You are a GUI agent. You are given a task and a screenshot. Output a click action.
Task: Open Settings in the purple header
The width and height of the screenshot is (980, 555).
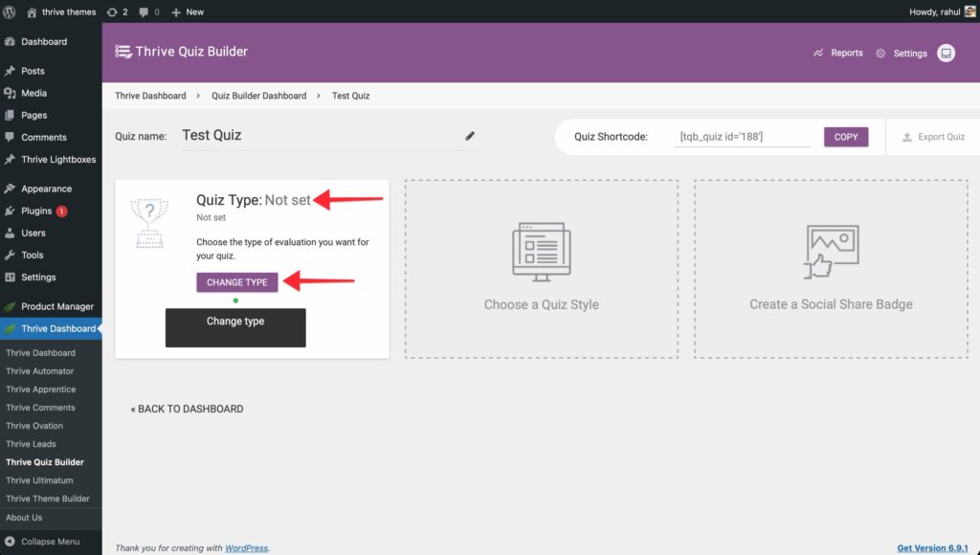click(x=902, y=54)
